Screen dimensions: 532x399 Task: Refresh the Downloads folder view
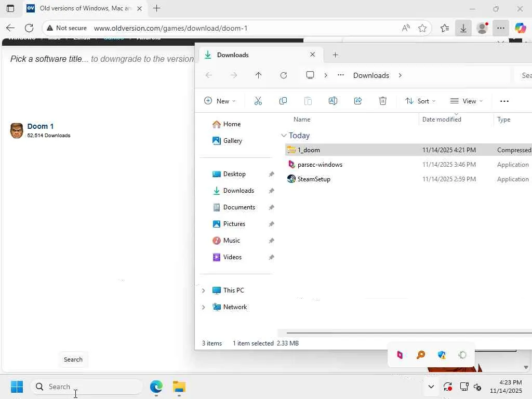pyautogui.click(x=284, y=75)
